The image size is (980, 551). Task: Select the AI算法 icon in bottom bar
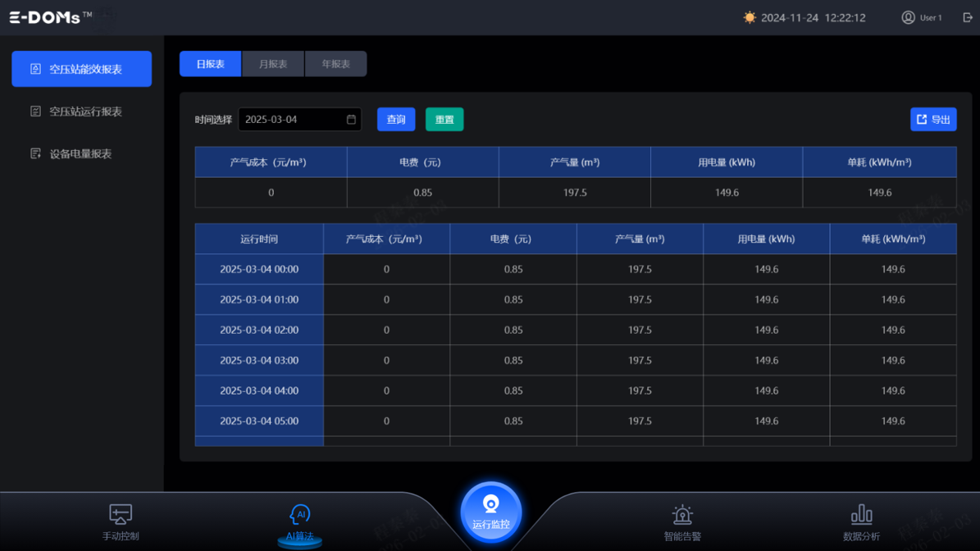click(299, 515)
